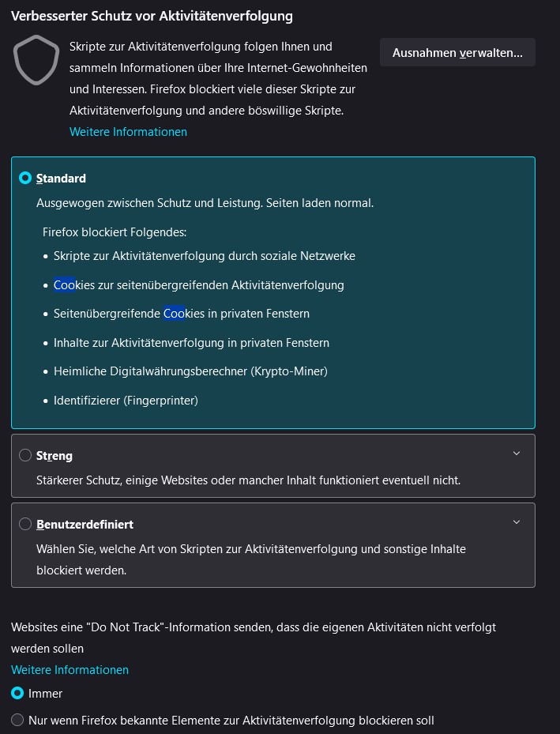Select the Benutzerdefiniert radio button
Screen dimensions: 560x734
pos(25,524)
